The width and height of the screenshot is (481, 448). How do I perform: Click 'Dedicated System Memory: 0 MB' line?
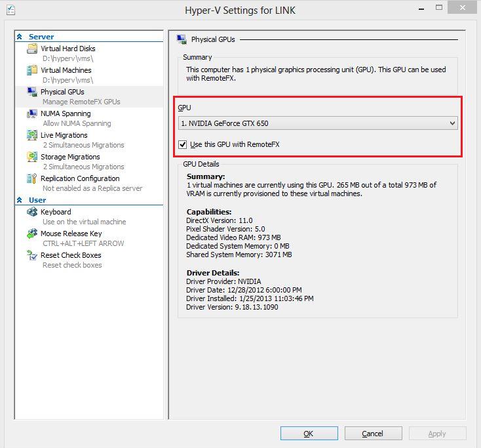point(238,246)
